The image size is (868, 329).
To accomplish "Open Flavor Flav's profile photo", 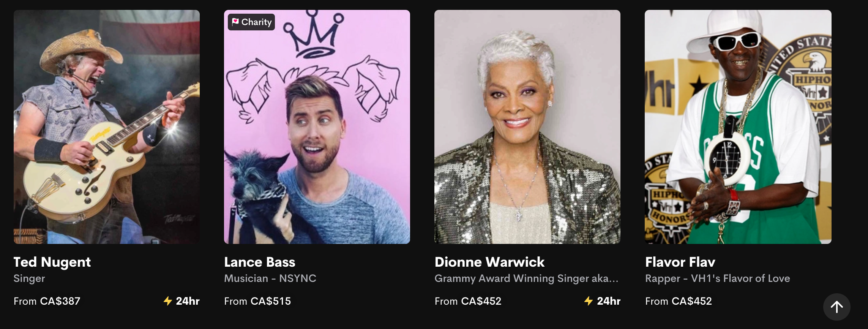I will pos(738,127).
